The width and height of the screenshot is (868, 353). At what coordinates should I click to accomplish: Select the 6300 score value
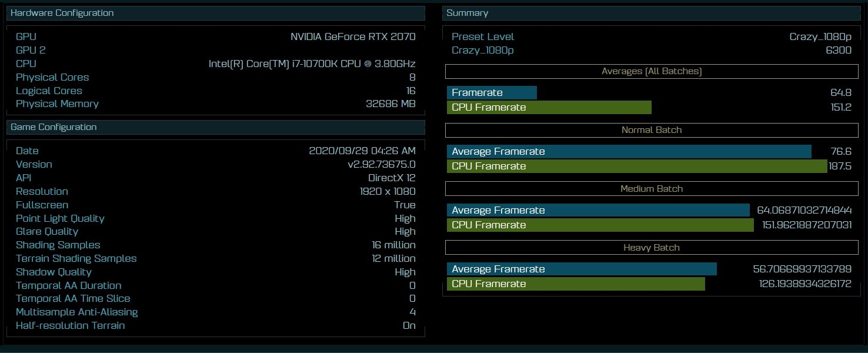pyautogui.click(x=838, y=50)
